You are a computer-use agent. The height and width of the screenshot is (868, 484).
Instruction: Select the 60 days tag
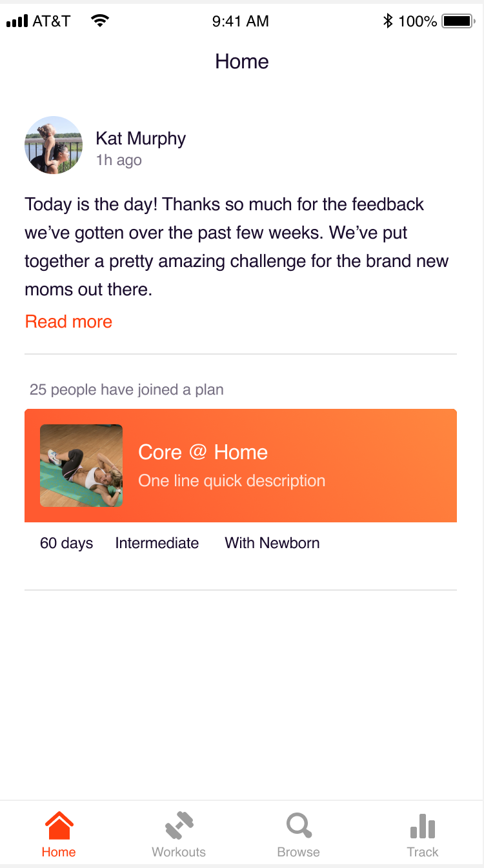[66, 543]
